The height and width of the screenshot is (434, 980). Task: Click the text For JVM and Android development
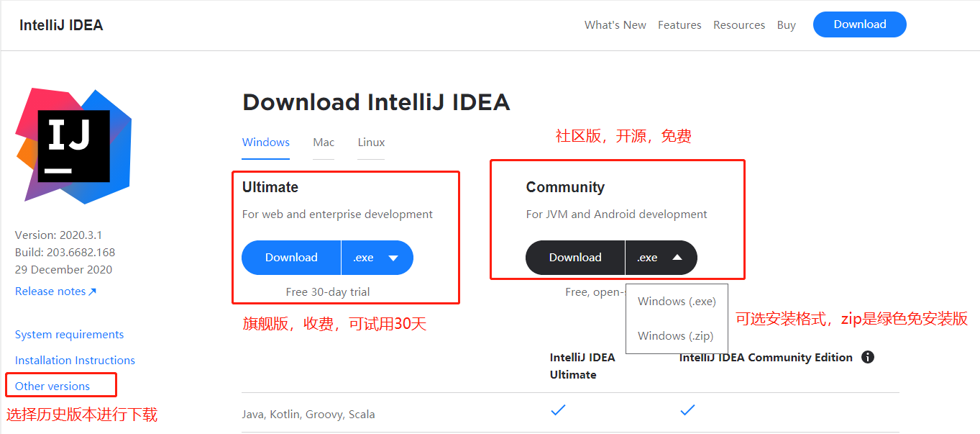(x=617, y=214)
